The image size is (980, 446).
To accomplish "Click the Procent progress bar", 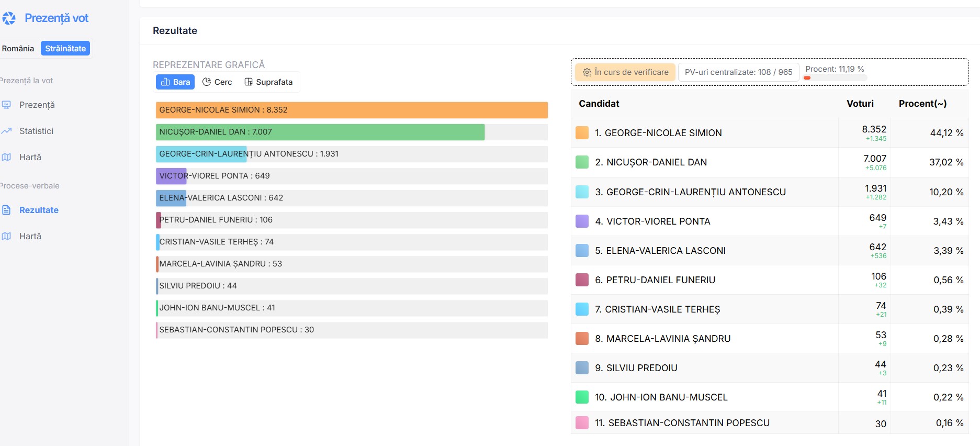I will (835, 78).
